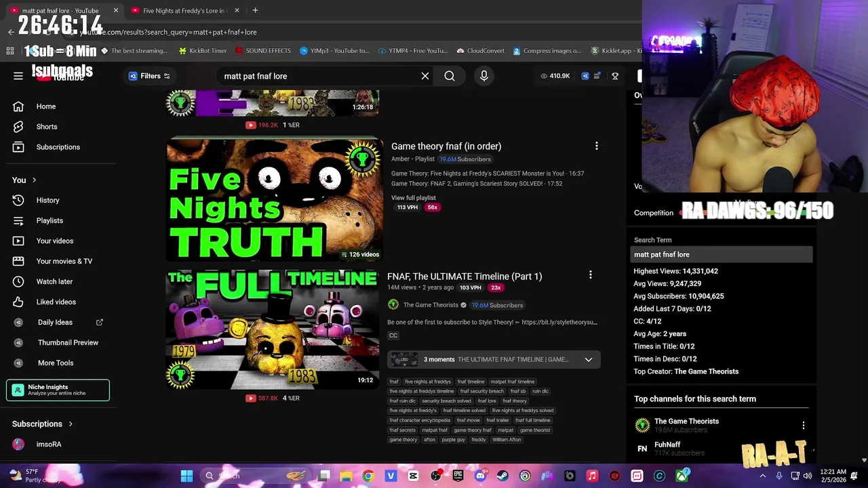
Task: Open the Windows Start menu
Action: point(186,476)
